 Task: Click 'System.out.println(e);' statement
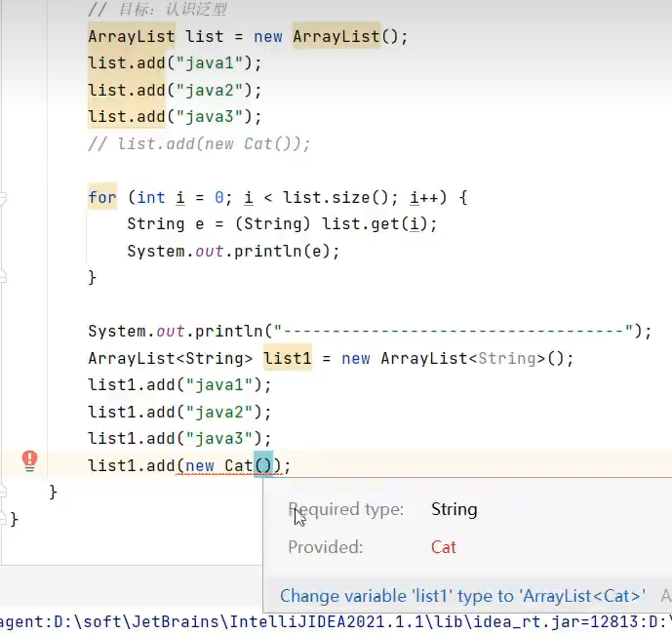[x=233, y=251]
